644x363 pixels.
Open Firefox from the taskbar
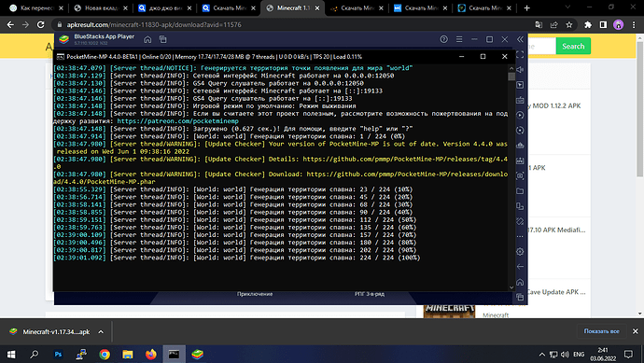tap(150, 354)
